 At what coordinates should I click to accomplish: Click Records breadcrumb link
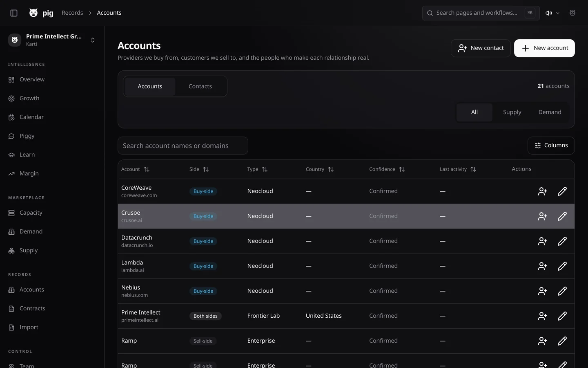point(72,13)
